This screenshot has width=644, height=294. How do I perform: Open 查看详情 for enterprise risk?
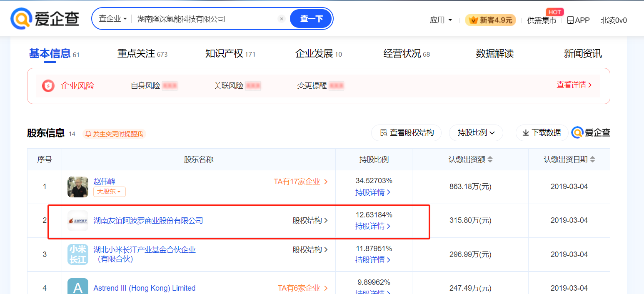click(574, 85)
